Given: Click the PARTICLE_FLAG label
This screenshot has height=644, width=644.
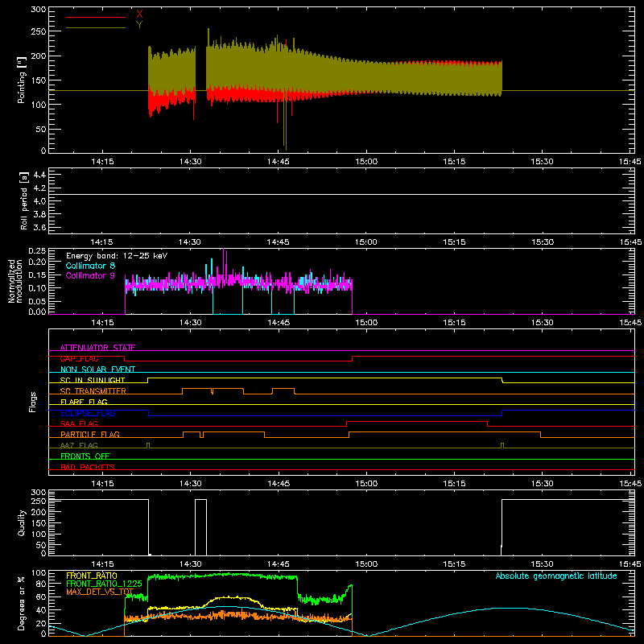Looking at the screenshot, I should pos(90,434).
